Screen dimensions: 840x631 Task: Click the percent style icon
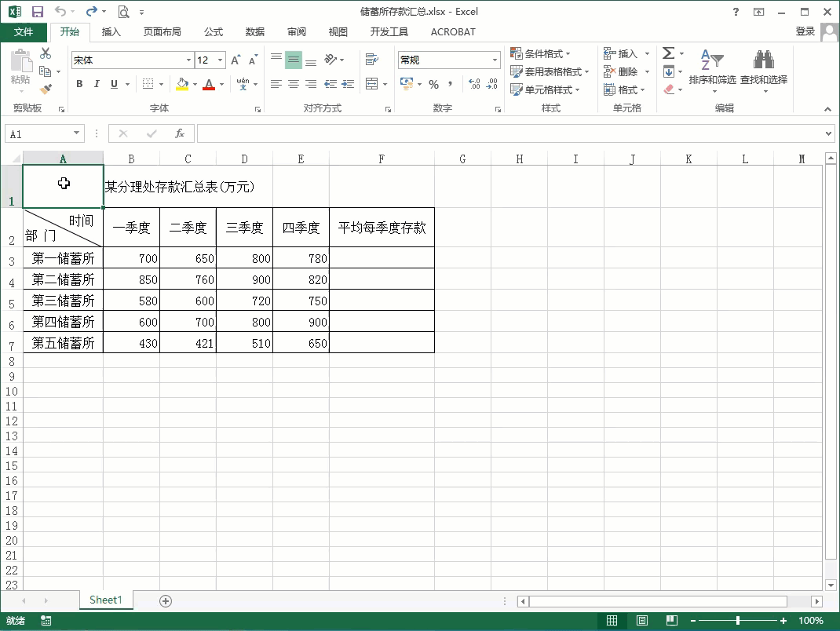click(433, 84)
